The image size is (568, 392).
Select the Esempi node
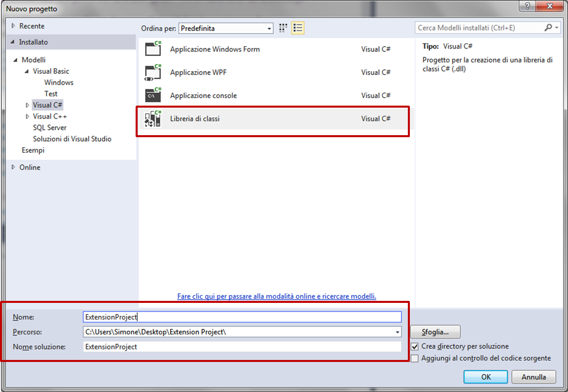click(33, 150)
